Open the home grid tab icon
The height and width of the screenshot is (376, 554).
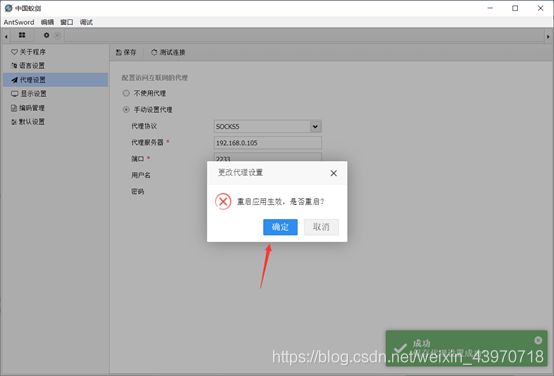coord(22,35)
